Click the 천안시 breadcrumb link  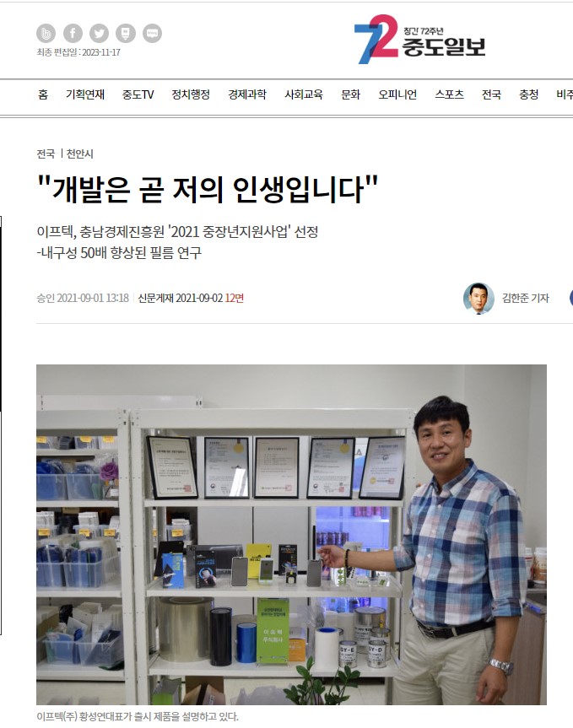click(x=80, y=154)
